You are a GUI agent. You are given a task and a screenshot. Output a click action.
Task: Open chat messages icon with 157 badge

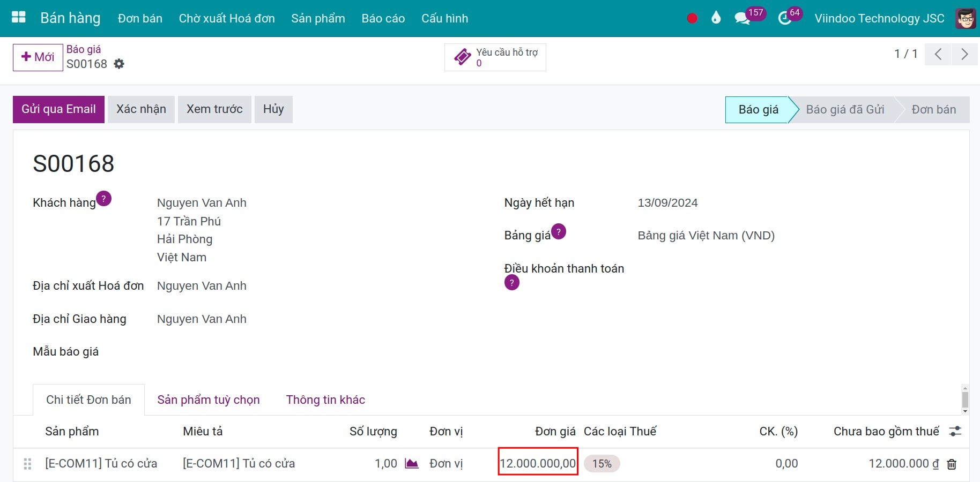(x=743, y=18)
